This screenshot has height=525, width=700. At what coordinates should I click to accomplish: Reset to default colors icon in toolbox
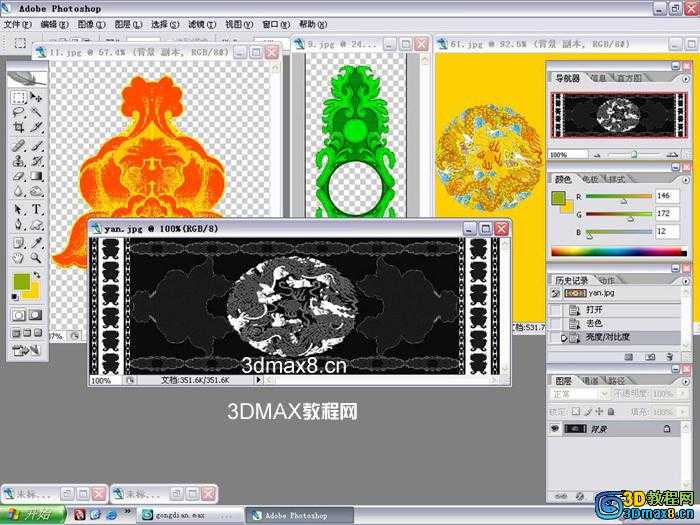15,296
